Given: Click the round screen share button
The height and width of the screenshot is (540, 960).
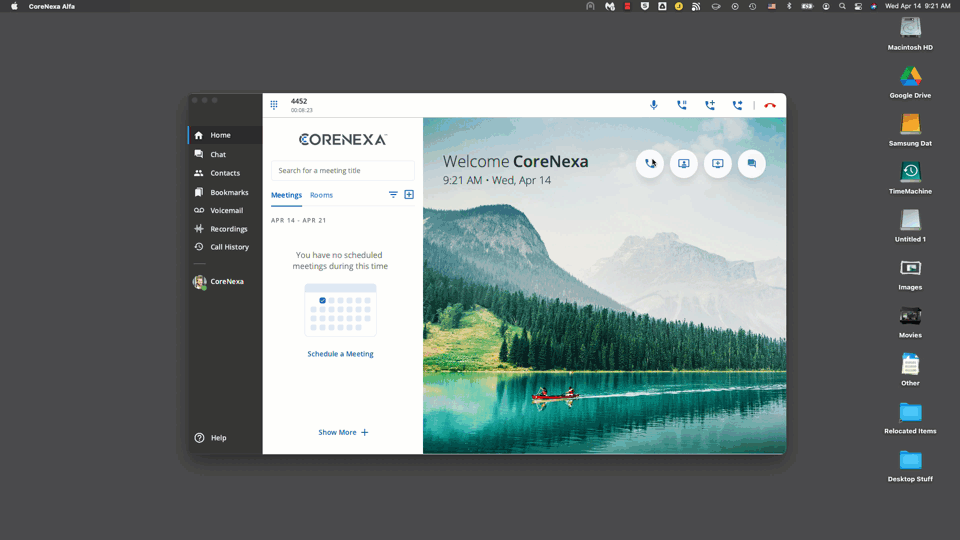Looking at the screenshot, I should [718, 163].
